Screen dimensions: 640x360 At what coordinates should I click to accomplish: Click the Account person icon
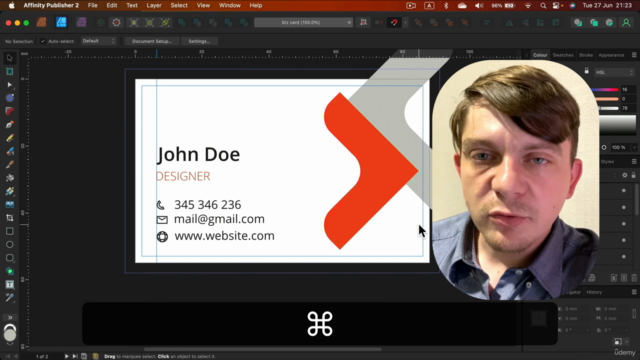(626, 22)
